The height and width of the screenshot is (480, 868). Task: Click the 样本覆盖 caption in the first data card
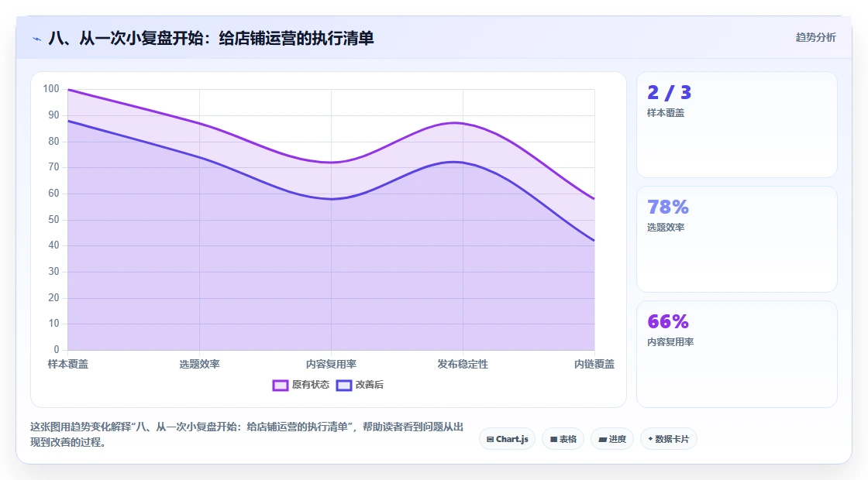click(x=666, y=113)
